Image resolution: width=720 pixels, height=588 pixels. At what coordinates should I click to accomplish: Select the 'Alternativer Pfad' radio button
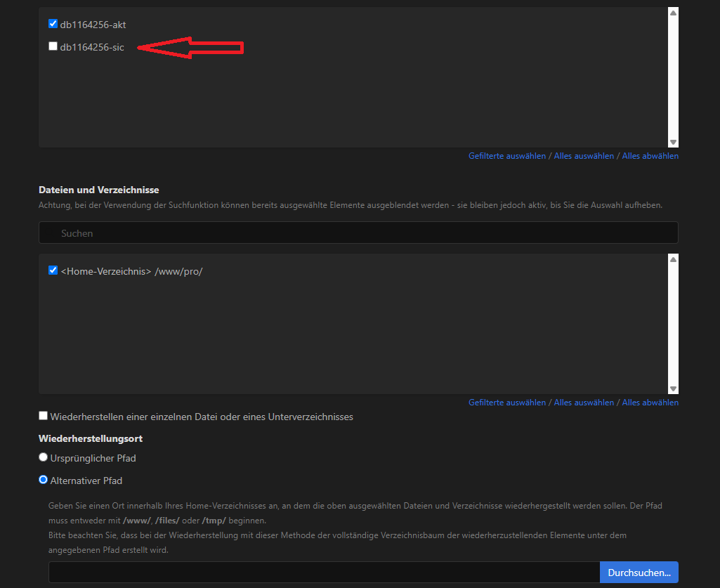44,481
